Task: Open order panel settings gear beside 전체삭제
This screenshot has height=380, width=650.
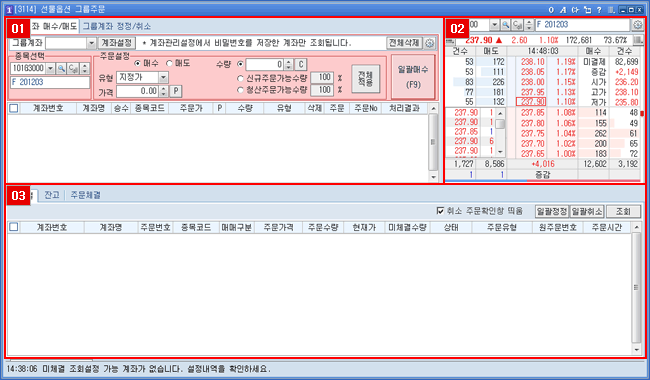Action: pos(429,43)
